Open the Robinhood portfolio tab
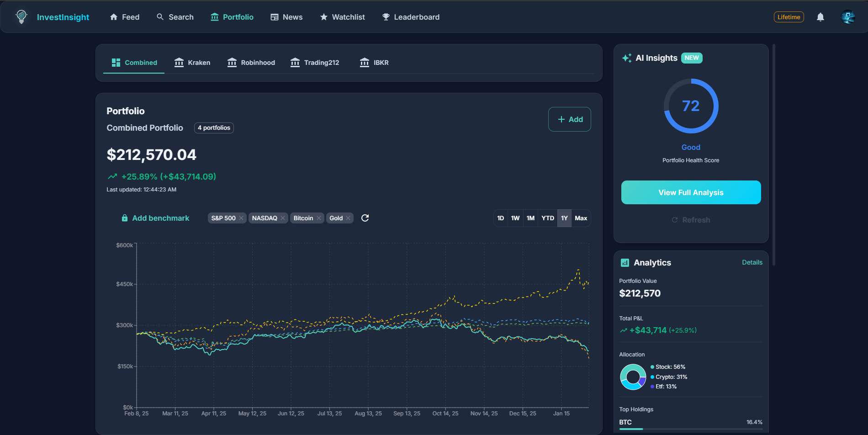 (251, 63)
